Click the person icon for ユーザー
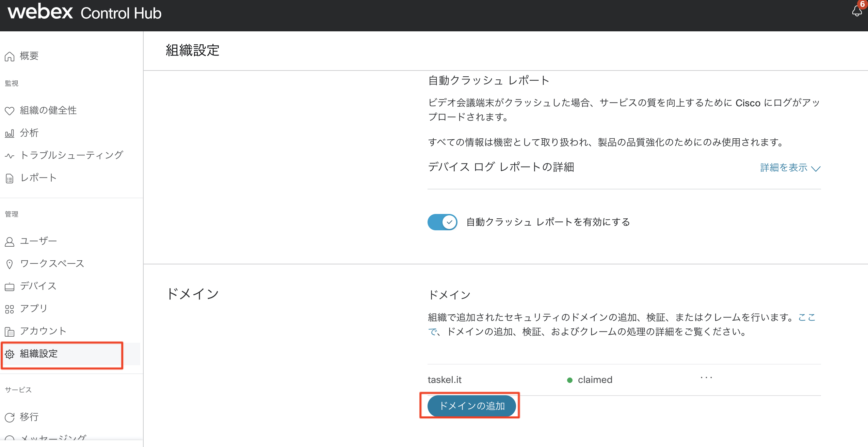 coord(10,242)
